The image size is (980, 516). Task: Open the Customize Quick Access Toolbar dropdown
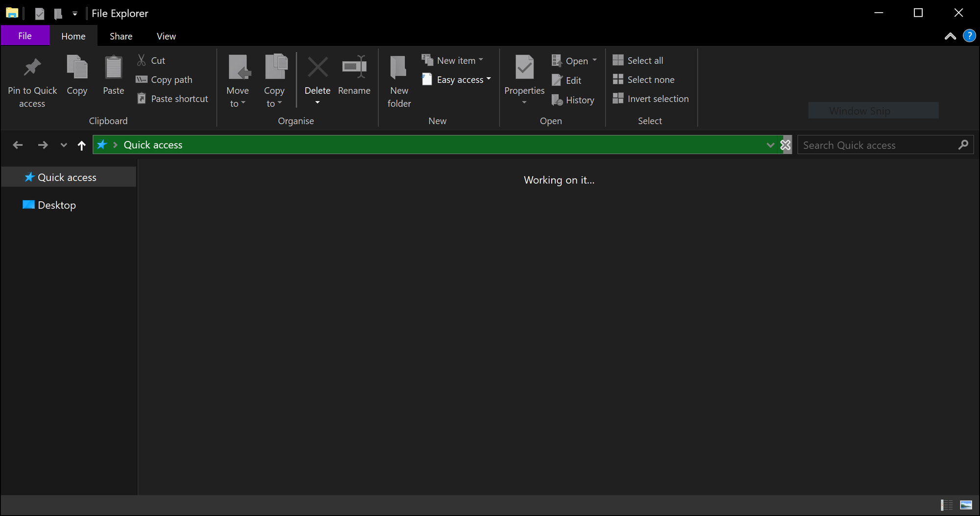coord(75,14)
